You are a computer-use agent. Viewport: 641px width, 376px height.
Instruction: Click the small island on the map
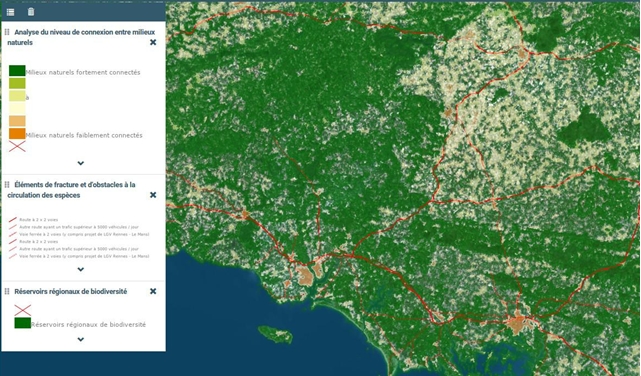tap(275, 334)
